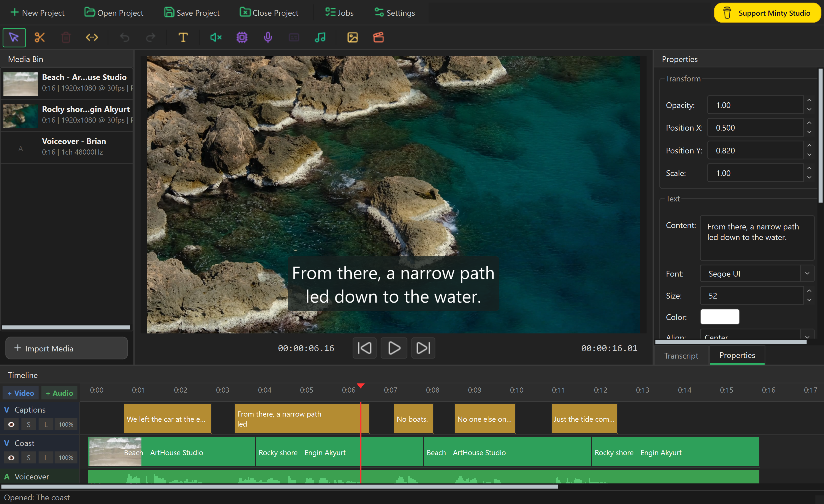Viewport: 824px width, 504px height.
Task: Open the Jobs list
Action: (x=339, y=13)
